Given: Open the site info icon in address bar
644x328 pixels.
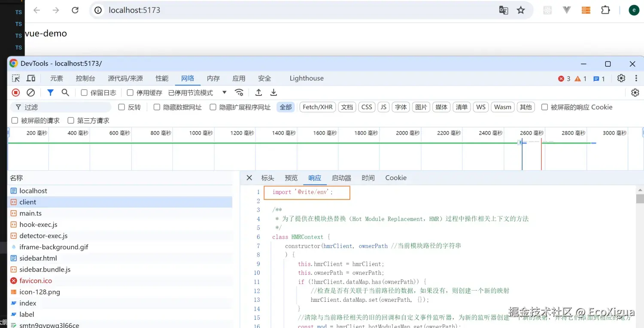Looking at the screenshot, I should (98, 10).
